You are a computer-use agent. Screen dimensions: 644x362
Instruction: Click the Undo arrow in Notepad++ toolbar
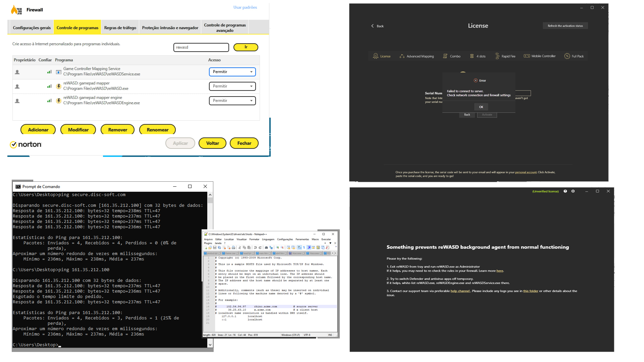(x=255, y=248)
